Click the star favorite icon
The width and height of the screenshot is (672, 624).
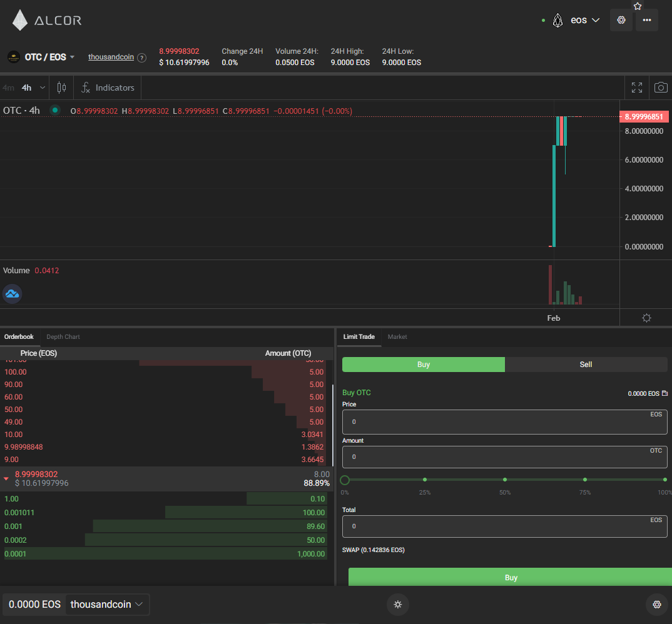pyautogui.click(x=638, y=6)
